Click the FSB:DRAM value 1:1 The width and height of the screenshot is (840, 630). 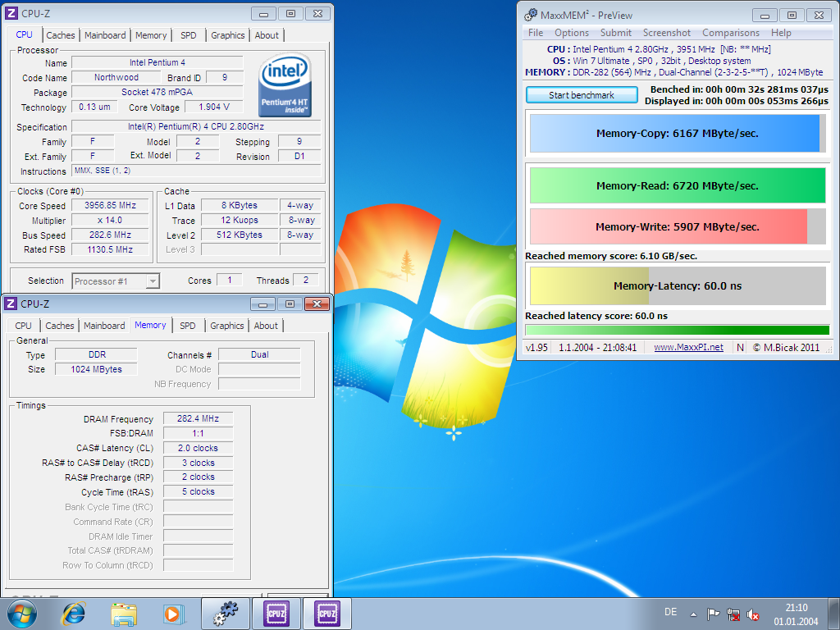coord(199,433)
